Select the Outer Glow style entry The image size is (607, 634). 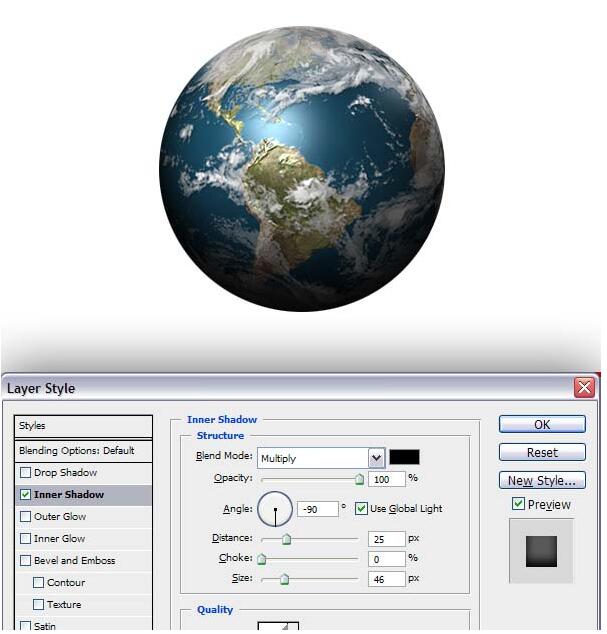pyautogui.click(x=60, y=516)
